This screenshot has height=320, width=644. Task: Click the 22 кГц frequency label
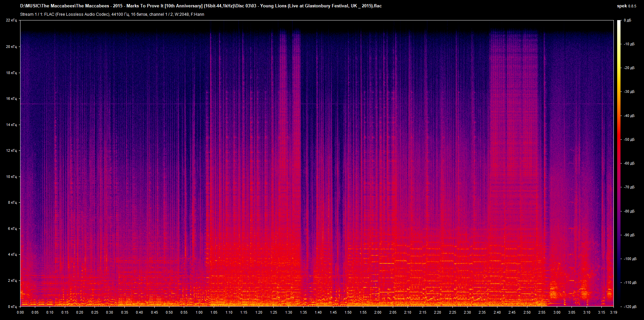11,20
